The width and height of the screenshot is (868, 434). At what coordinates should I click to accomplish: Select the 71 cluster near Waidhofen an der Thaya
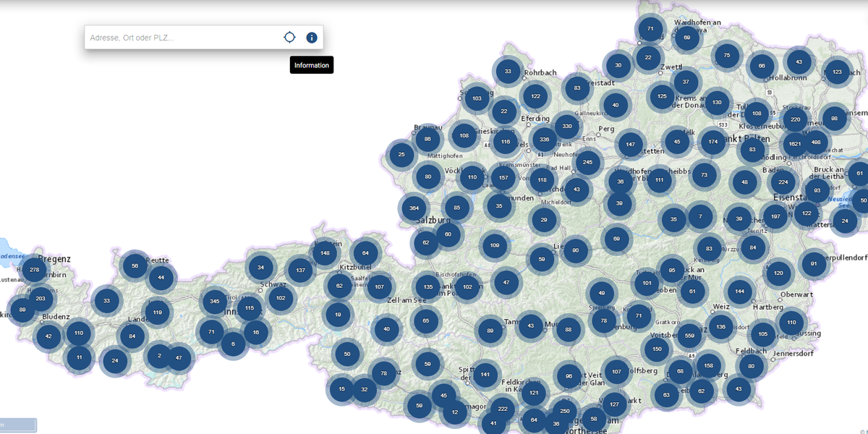click(650, 27)
